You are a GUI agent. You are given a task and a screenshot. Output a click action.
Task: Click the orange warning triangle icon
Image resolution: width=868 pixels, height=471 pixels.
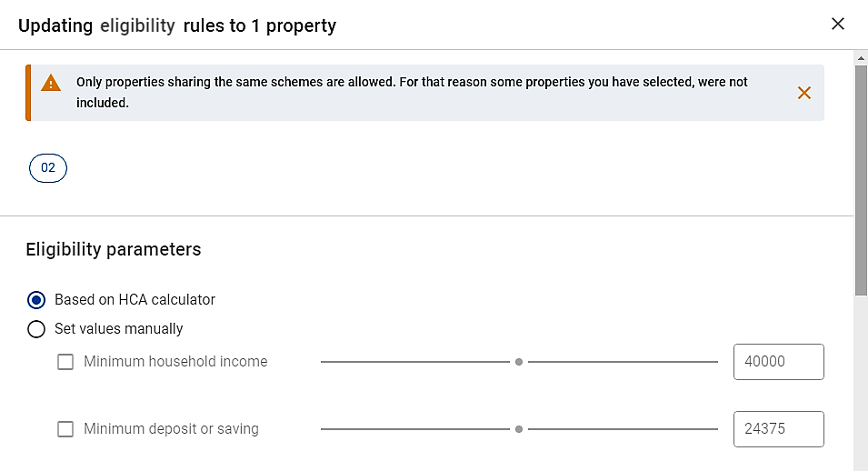pyautogui.click(x=50, y=83)
